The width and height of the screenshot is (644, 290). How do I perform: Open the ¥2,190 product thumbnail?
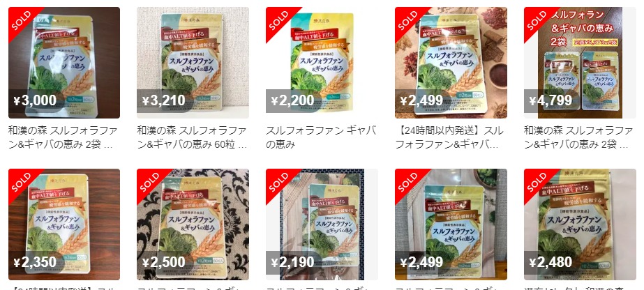(x=322, y=224)
